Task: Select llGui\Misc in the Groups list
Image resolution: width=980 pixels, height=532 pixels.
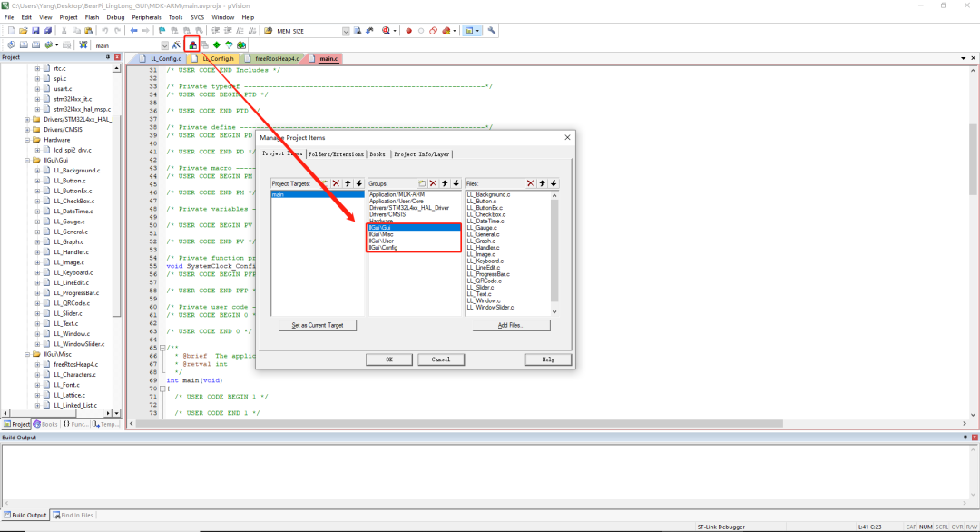Action: [x=381, y=234]
